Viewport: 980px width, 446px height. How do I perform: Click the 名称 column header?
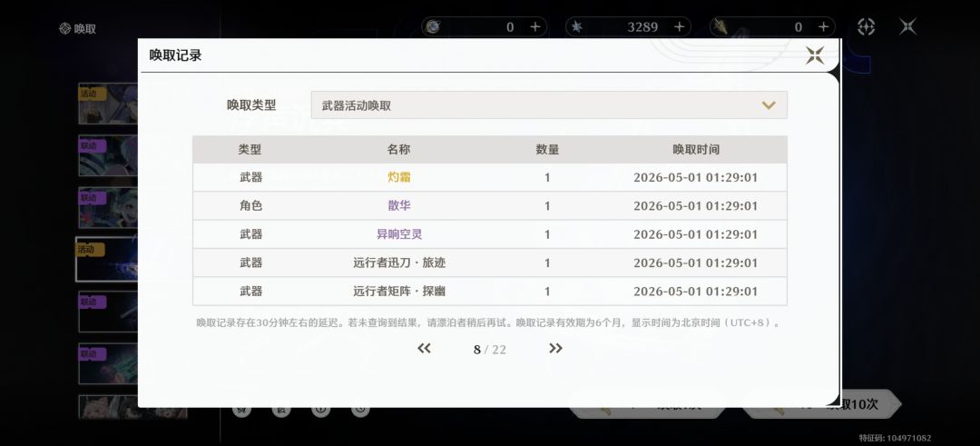[x=398, y=150]
